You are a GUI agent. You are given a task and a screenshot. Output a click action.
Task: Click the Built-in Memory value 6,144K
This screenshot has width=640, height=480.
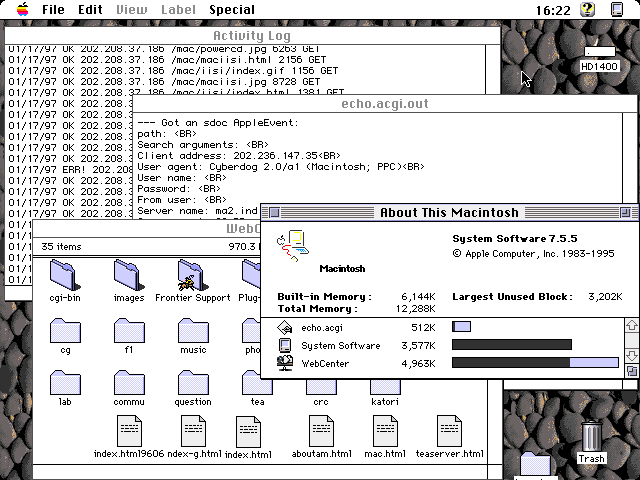click(418, 297)
